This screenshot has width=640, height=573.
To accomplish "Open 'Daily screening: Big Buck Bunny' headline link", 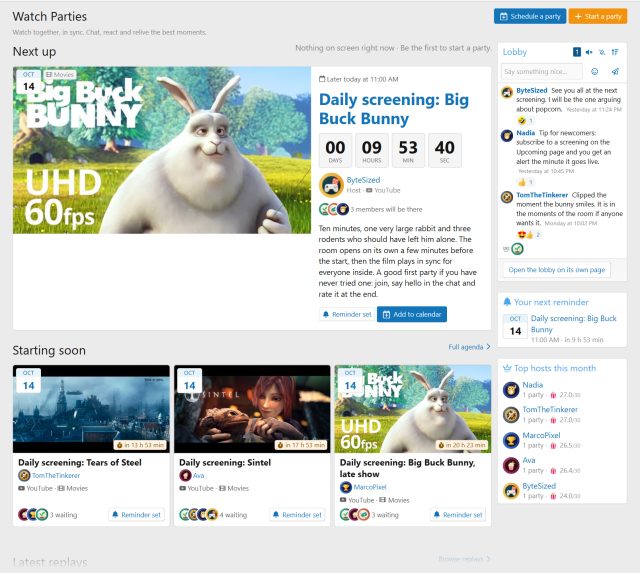I will click(393, 109).
